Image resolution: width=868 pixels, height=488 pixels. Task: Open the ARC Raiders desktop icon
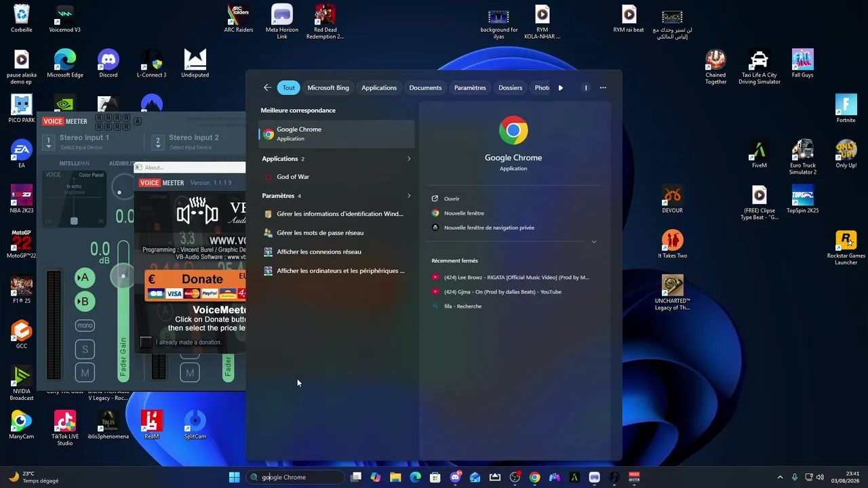coord(239,19)
